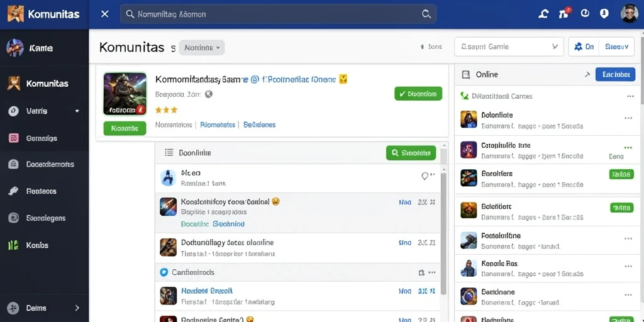Open the notifications icon with red badge

[x=564, y=13]
